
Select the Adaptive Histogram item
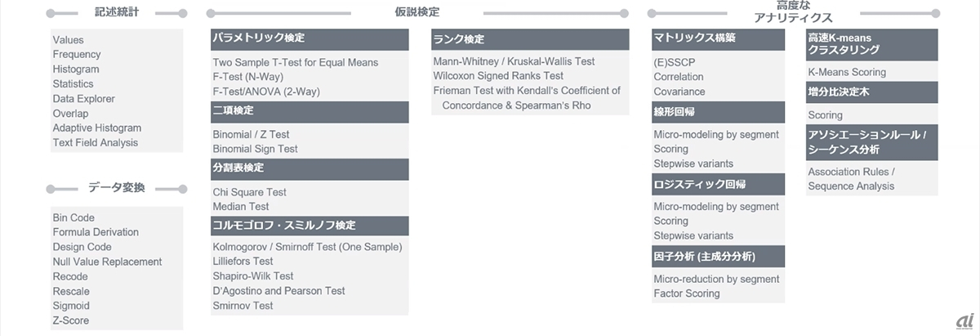[x=96, y=128]
